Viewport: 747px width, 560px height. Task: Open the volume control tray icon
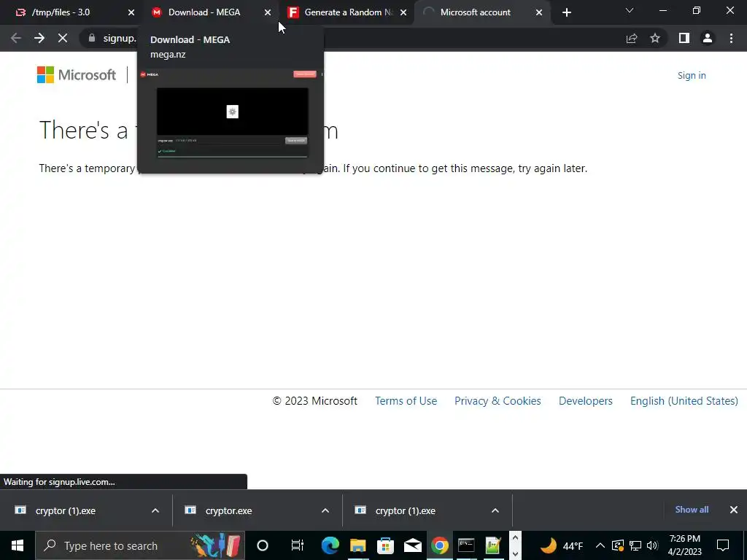pyautogui.click(x=652, y=545)
